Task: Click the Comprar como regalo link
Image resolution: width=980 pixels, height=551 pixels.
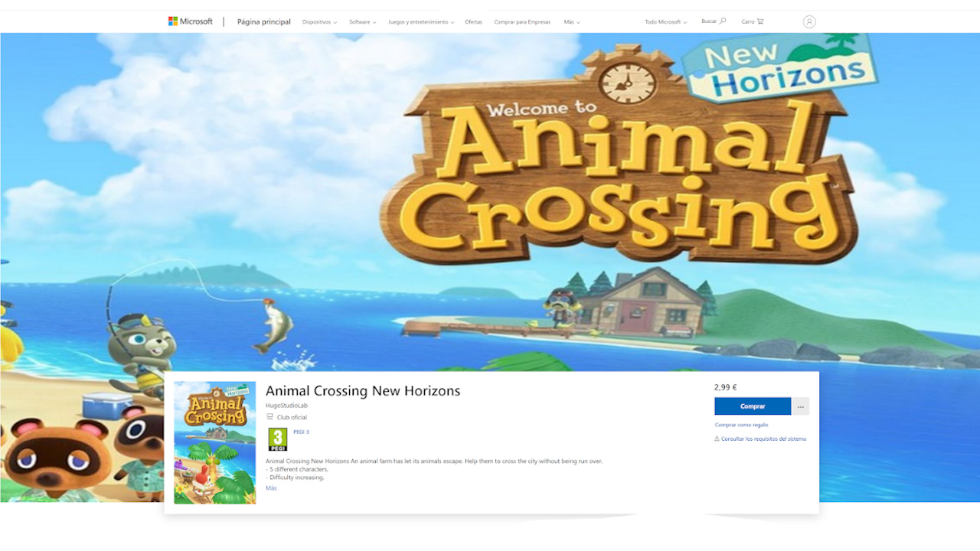Action: click(741, 425)
